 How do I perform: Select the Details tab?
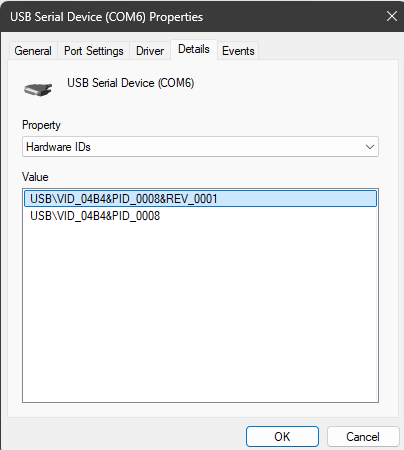point(194,49)
